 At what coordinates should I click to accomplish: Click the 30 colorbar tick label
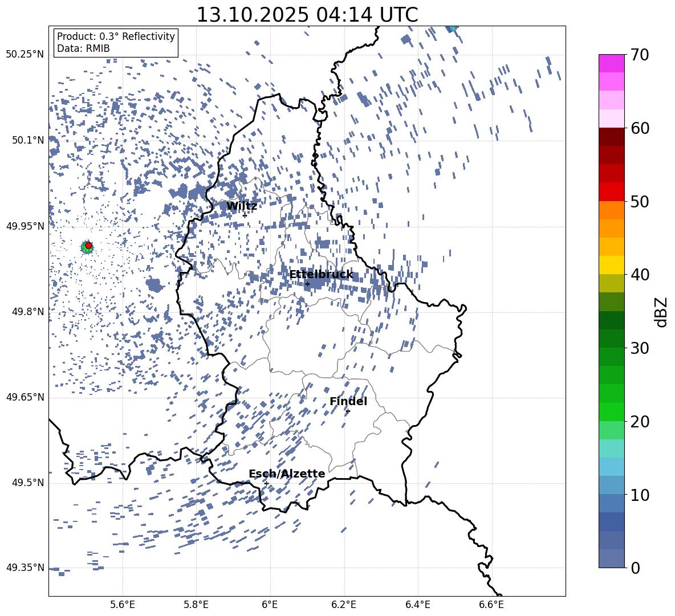pyautogui.click(x=640, y=348)
